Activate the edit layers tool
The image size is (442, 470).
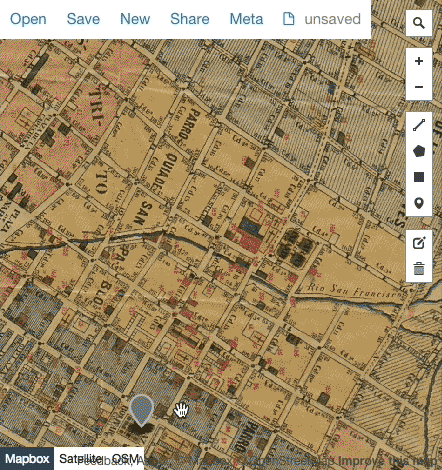click(x=419, y=243)
